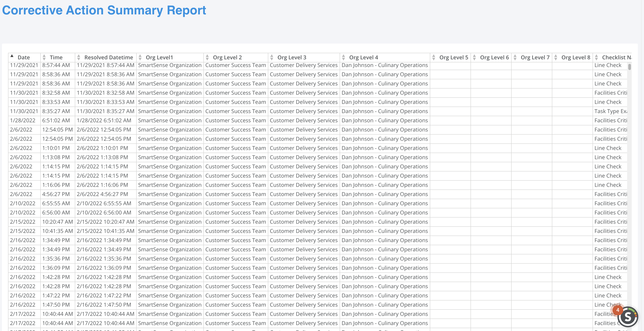Click the table vertical scrollbar thumb

pos(629,67)
